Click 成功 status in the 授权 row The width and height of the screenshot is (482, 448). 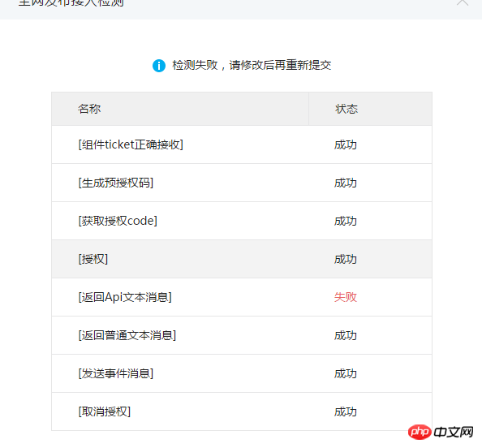[x=346, y=259]
